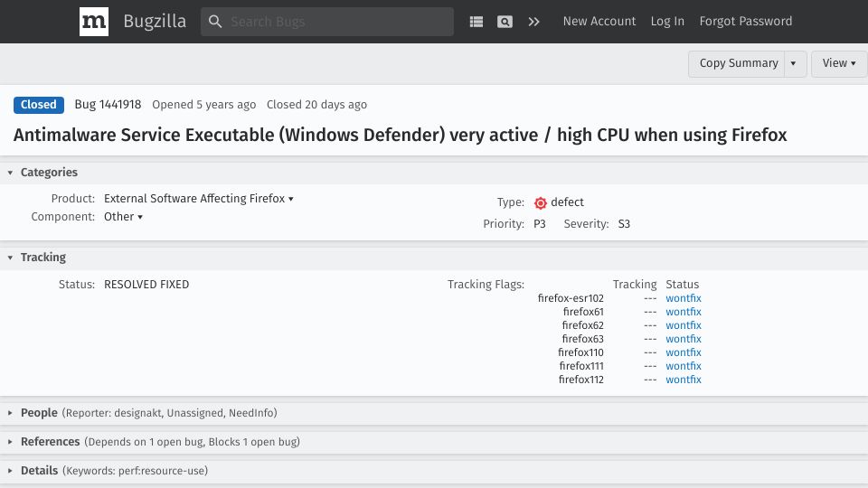Open wontfix status for firefox112
This screenshot has width=868, height=488.
[x=684, y=380]
